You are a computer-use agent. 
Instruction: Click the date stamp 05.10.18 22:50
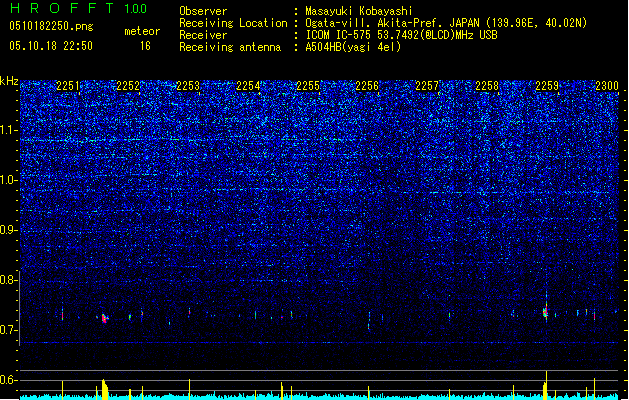coord(51,46)
